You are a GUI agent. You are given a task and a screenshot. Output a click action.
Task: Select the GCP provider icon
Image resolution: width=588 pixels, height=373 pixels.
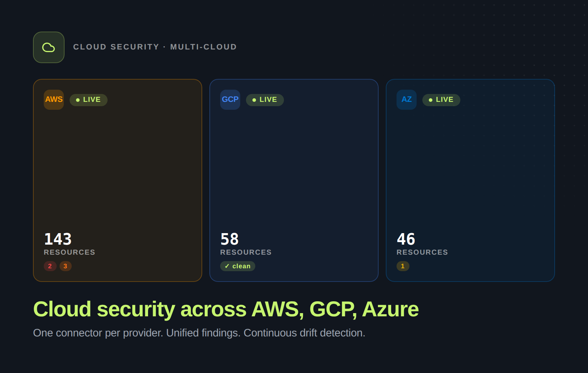click(x=230, y=100)
